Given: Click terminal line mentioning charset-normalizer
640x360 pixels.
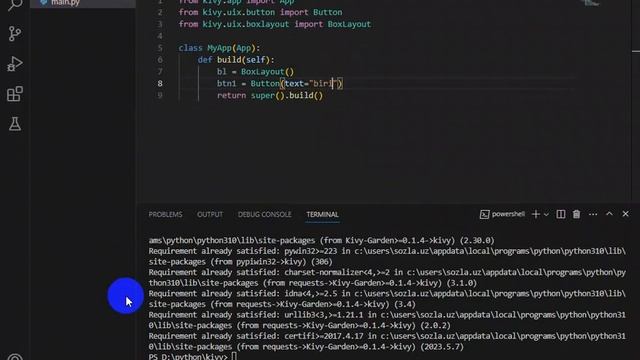Looking at the screenshot, I should pyautogui.click(x=387, y=272).
